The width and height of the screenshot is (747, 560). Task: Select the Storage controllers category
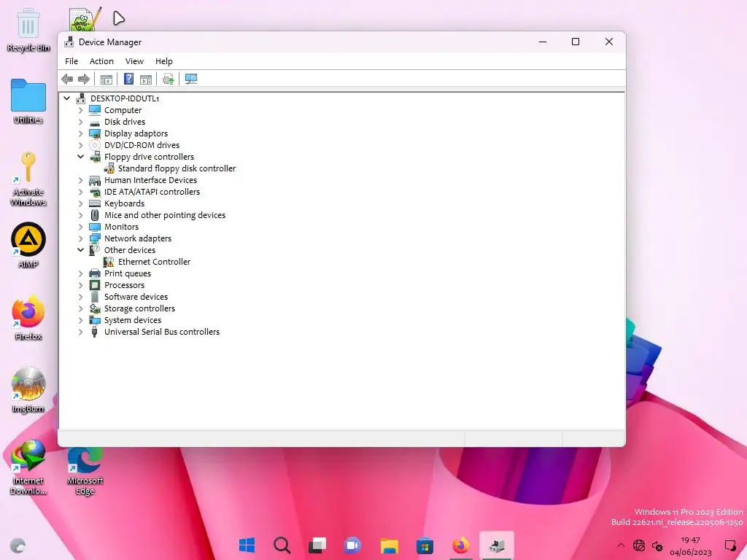click(x=139, y=308)
